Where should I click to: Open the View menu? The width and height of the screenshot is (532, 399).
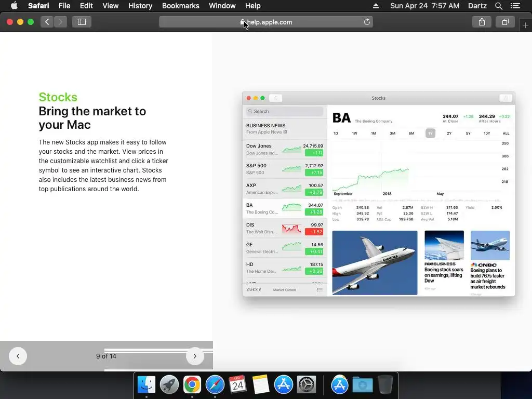point(110,6)
